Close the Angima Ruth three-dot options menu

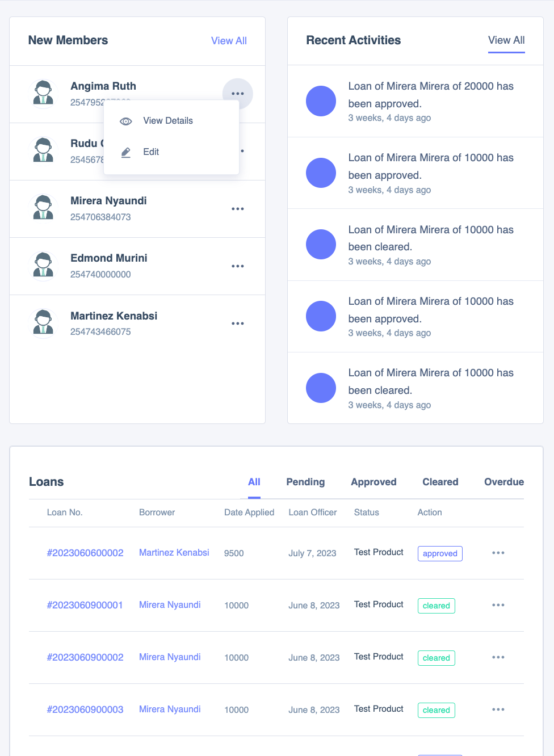click(x=238, y=94)
